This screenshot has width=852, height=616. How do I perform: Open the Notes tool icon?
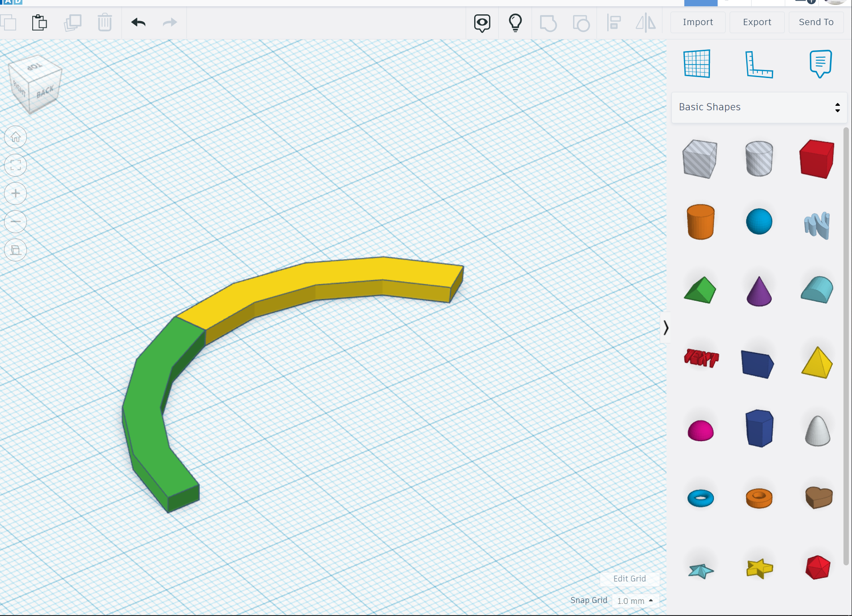[x=821, y=64]
